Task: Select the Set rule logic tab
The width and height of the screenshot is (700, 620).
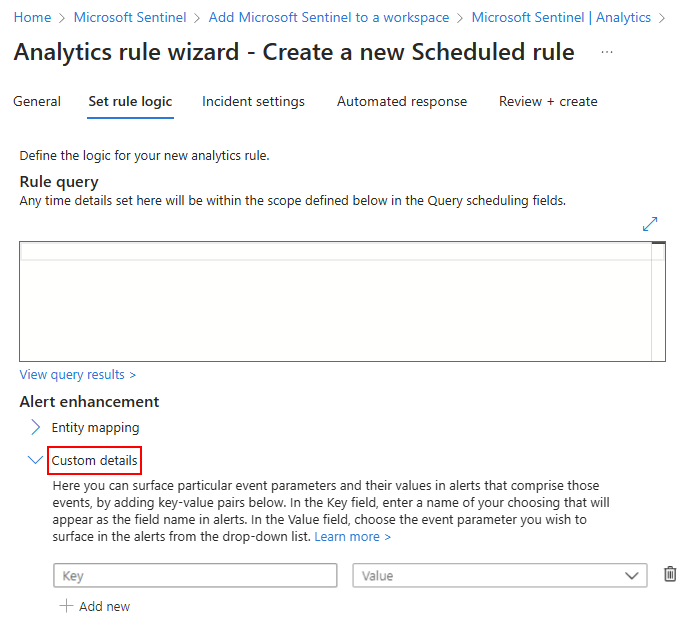Action: 130,101
